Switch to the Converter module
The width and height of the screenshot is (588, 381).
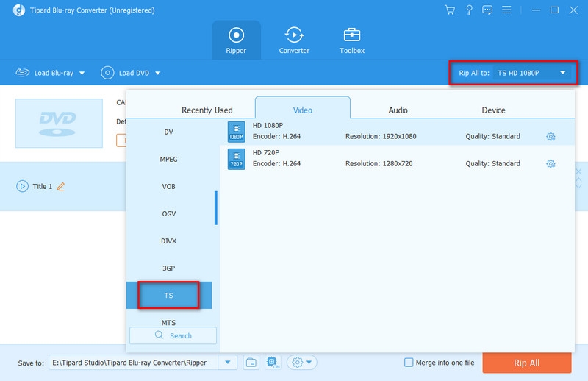click(294, 40)
